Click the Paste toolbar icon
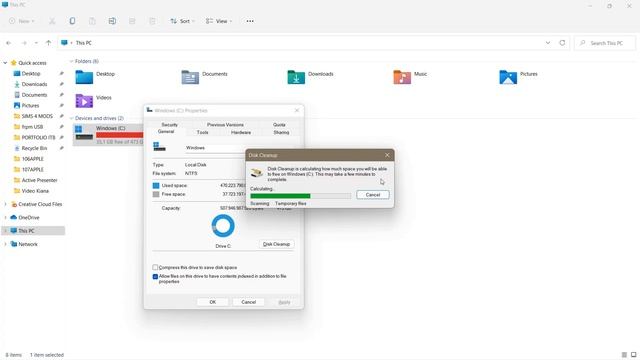 [x=92, y=21]
